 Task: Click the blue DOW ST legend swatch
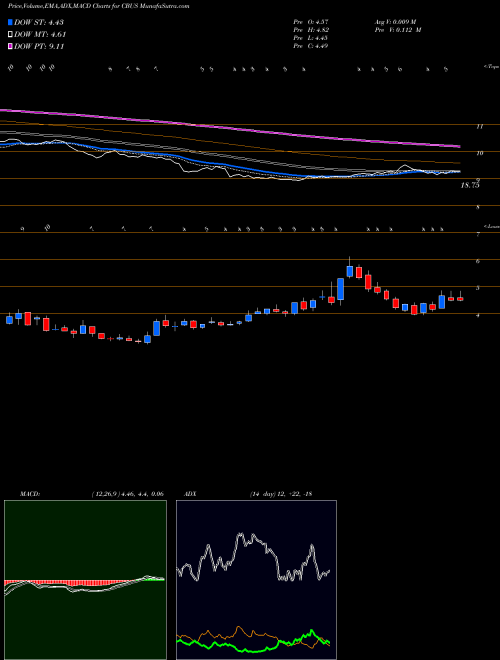pyautogui.click(x=10, y=22)
